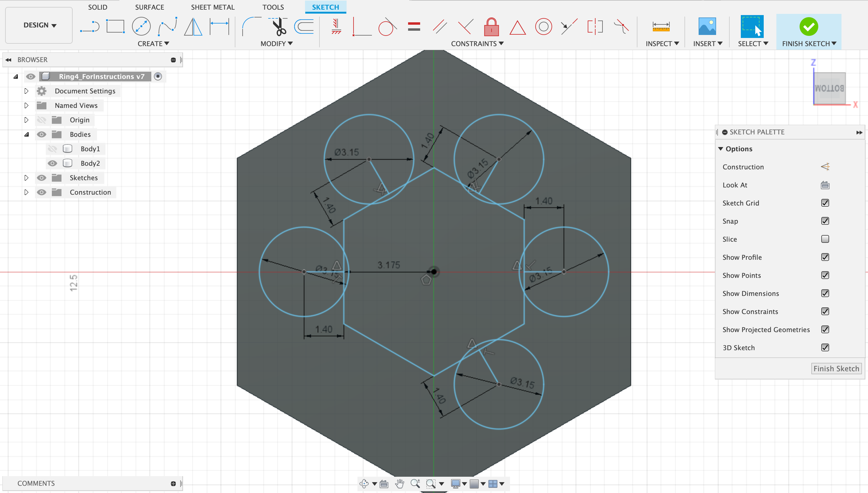Choose the Concentric constraint icon
868x493 pixels.
pos(543,27)
